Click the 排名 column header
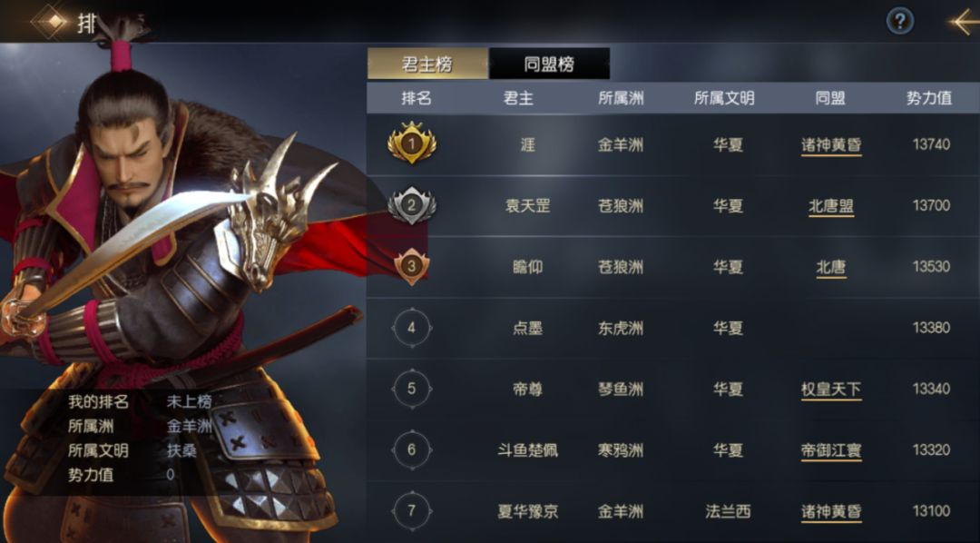Screen dimensions: 980x543 point(416,98)
